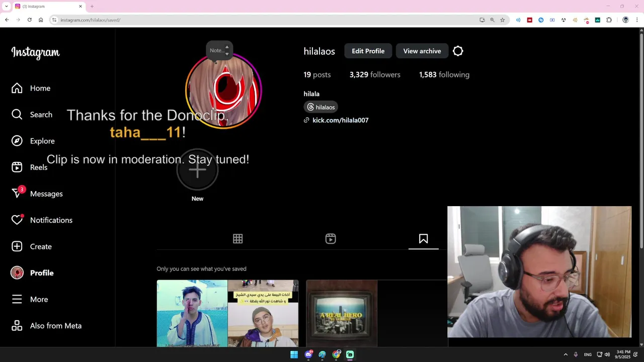
Task: Open Search in the Instagram sidebar
Action: tap(32, 115)
